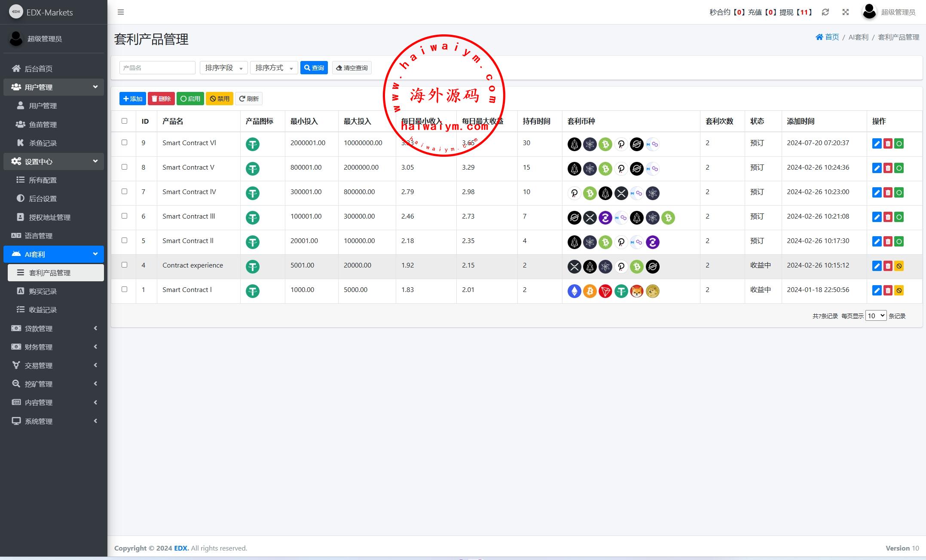The image size is (926, 560).
Task: Change records per page dropdown showing 10
Action: [x=875, y=316]
